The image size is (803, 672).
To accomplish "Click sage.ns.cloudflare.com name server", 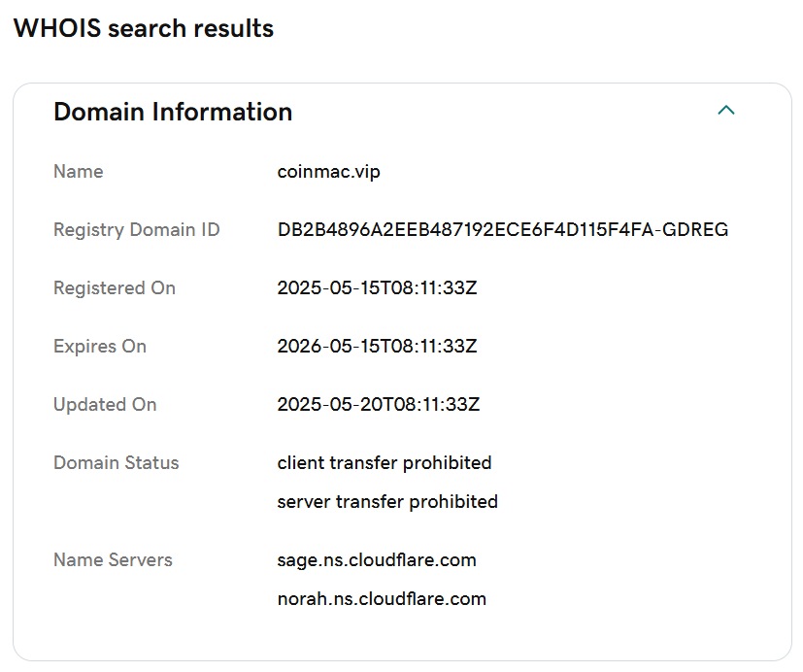I will (377, 560).
